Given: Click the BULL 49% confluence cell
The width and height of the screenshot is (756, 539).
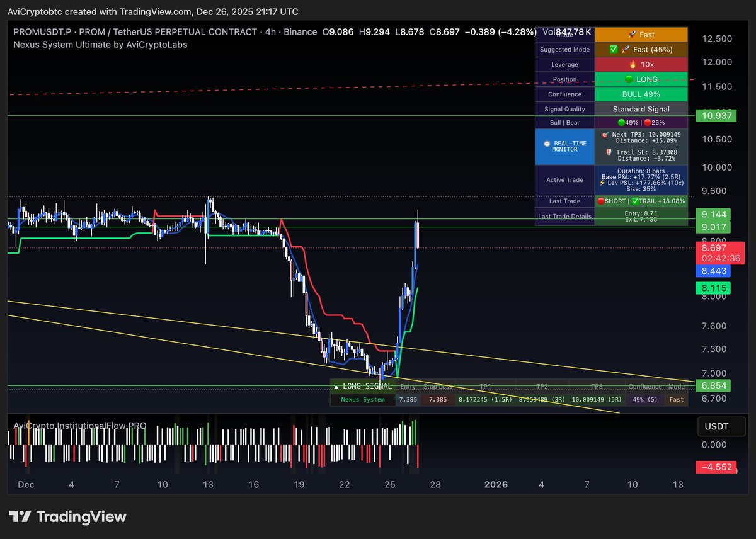Looking at the screenshot, I should pyautogui.click(x=641, y=94).
